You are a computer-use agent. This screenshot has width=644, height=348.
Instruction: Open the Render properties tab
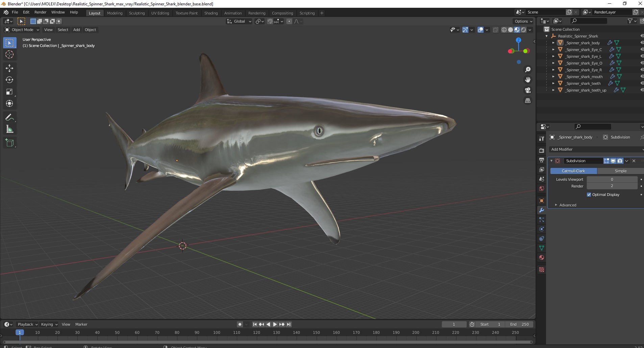click(542, 150)
